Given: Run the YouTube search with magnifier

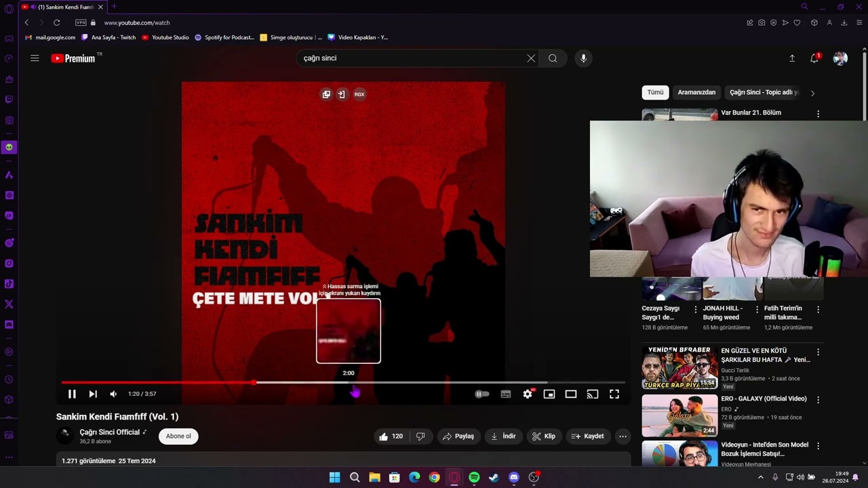Looking at the screenshot, I should (x=553, y=58).
